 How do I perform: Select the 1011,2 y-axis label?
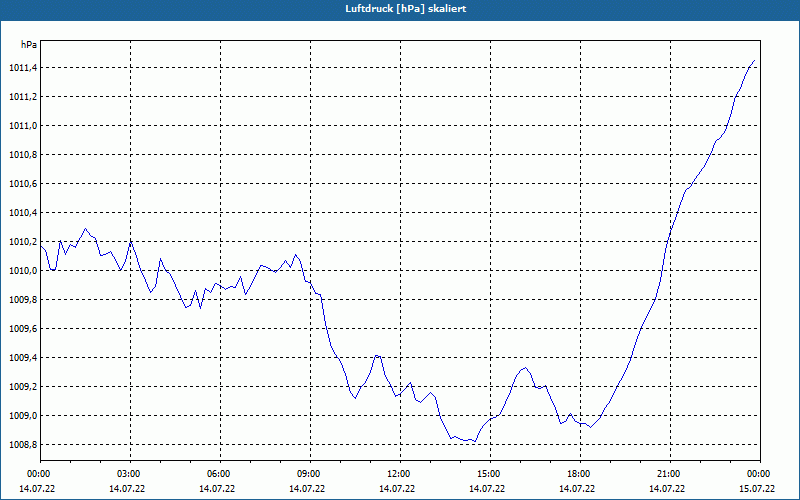[x=22, y=97]
